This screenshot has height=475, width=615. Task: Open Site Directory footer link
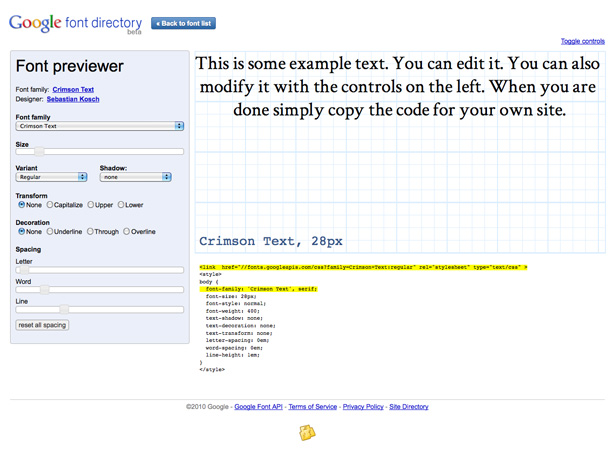point(409,407)
